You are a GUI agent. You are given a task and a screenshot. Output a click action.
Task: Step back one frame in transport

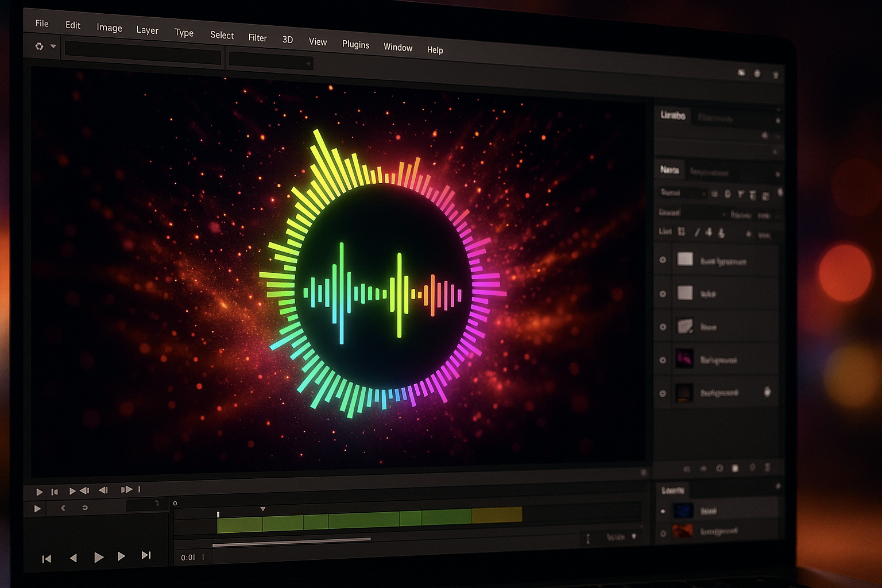click(x=73, y=558)
